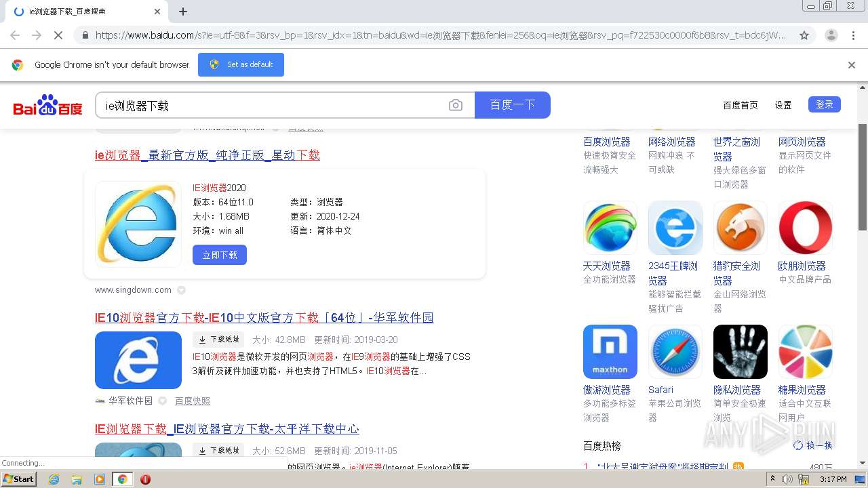Click 登录 login button
Viewport: 868px width, 488px height.
coord(825,104)
